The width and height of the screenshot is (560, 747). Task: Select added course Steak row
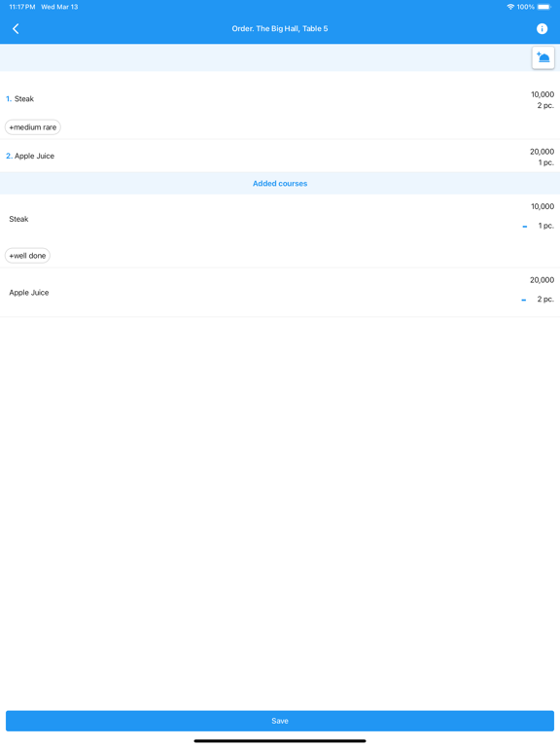[x=280, y=231]
